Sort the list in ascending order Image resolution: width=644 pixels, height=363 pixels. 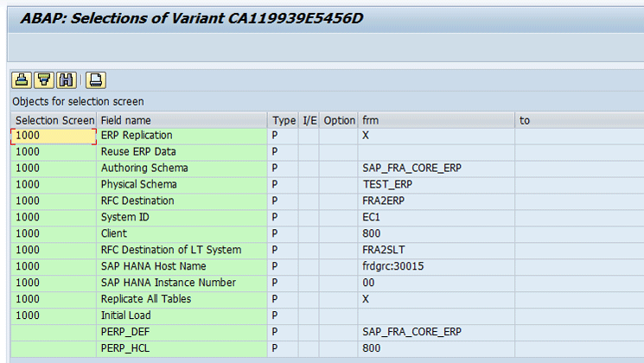[x=22, y=80]
